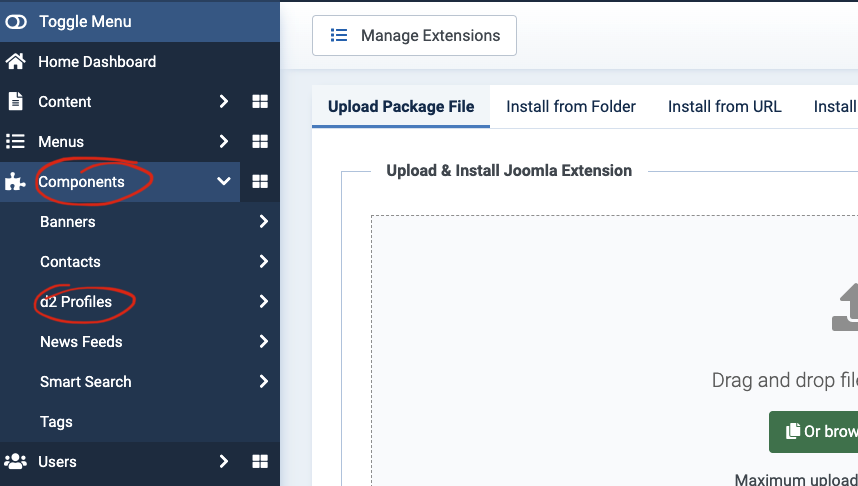
Task: Click the Components puzzle piece icon
Action: (x=15, y=182)
